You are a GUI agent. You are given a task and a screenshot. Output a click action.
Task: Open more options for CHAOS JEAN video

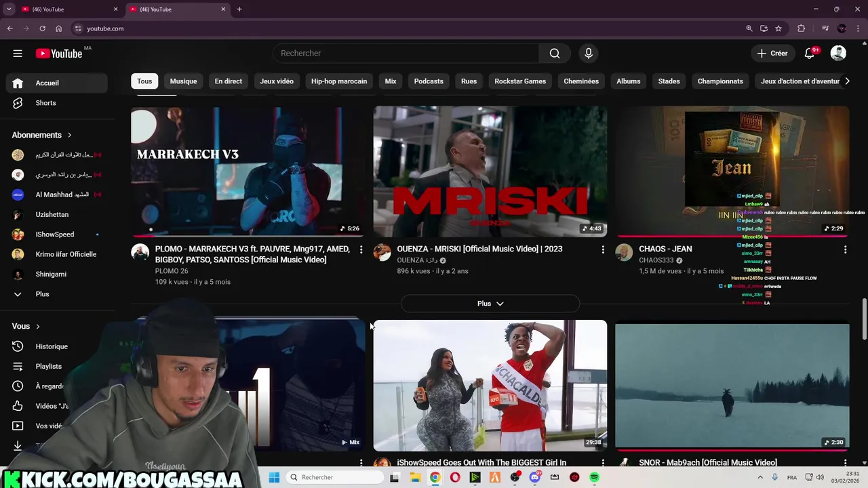pyautogui.click(x=845, y=250)
